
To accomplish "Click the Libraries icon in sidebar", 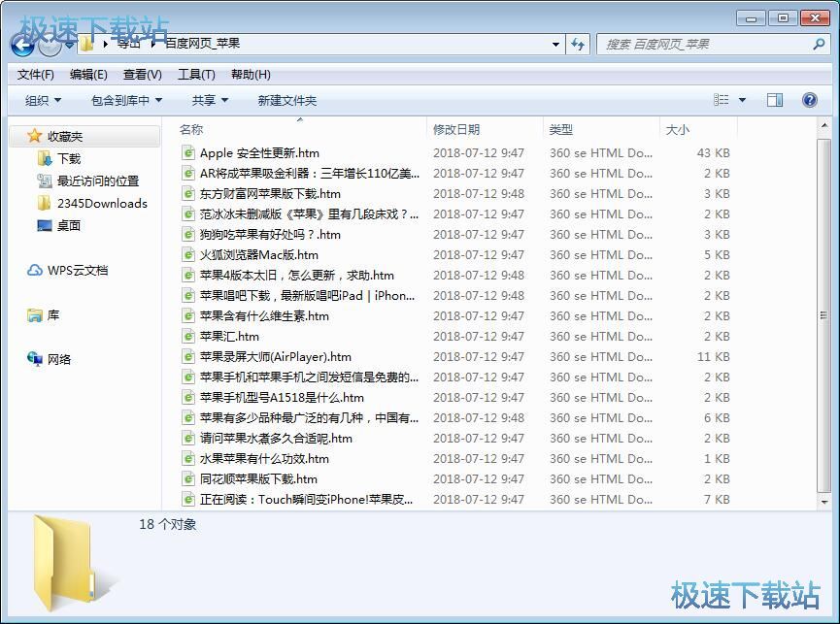I will point(35,315).
